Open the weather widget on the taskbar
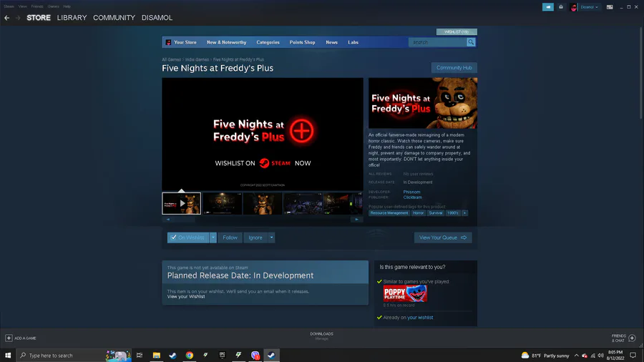Image resolution: width=644 pixels, height=362 pixels. (x=545, y=356)
